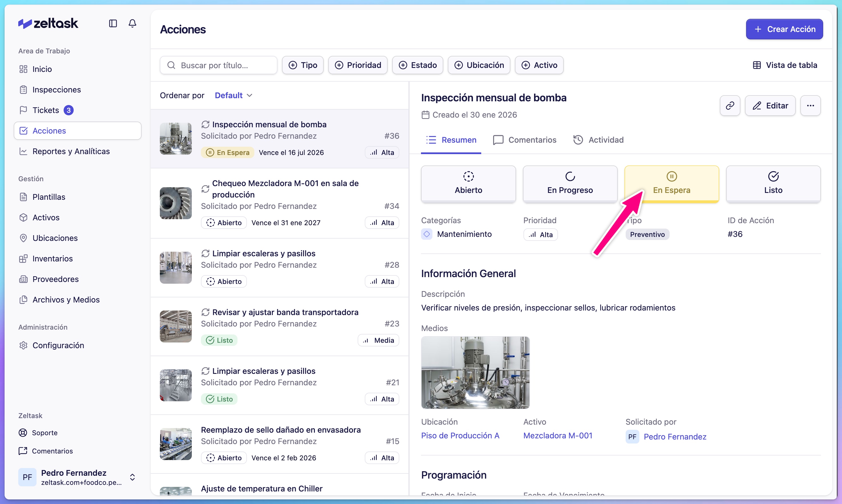Click the recurrence icon on Inspección mensual de bomba
The image size is (842, 504).
coord(205,124)
